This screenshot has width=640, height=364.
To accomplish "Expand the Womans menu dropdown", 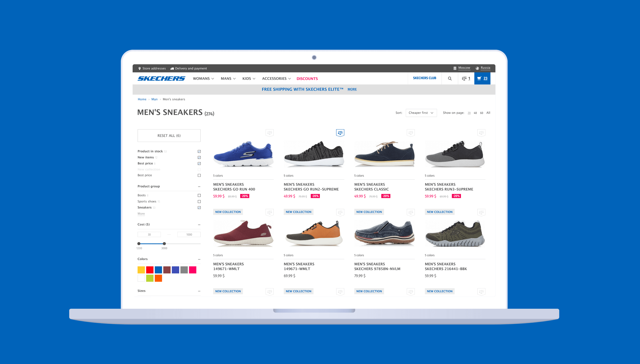I will pyautogui.click(x=203, y=78).
